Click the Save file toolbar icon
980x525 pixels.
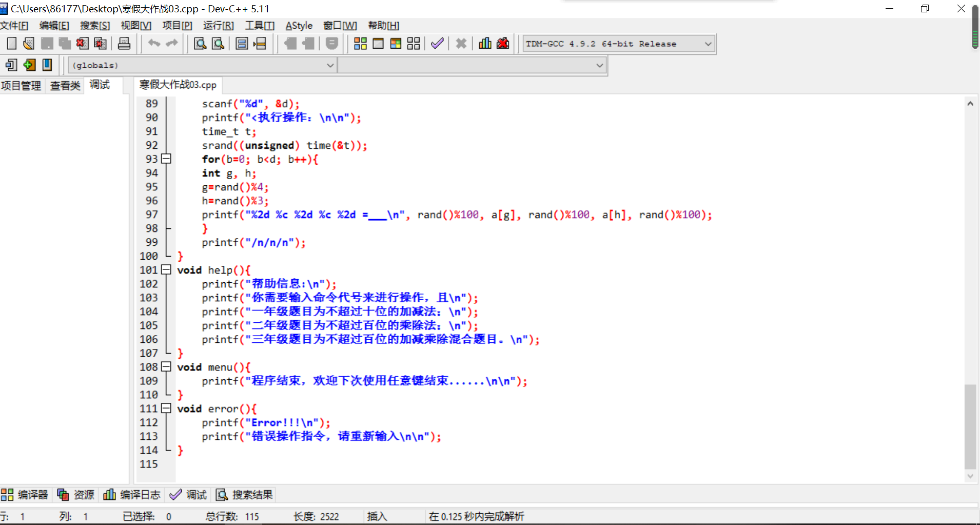click(x=47, y=44)
